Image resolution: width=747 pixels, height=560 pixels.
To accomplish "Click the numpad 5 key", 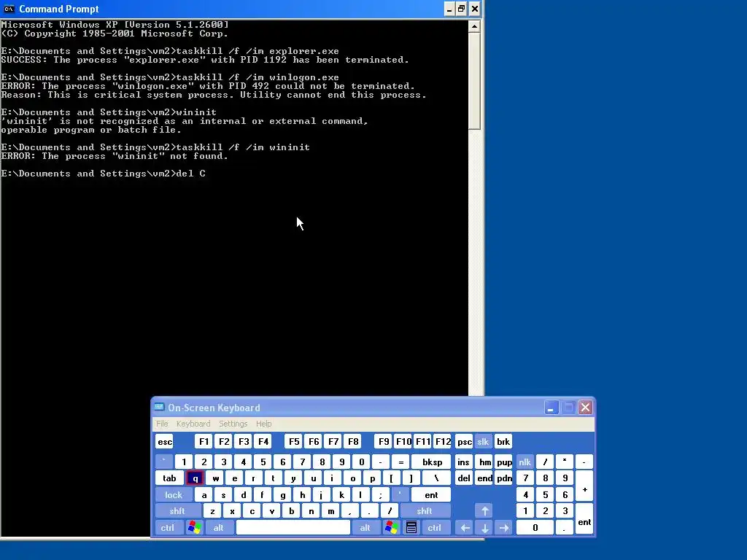I will 545,495.
